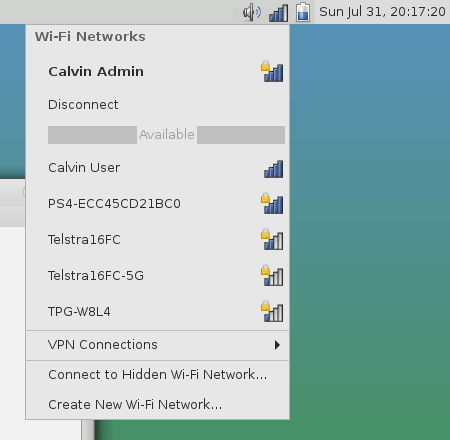
Task: Click the weak signal icon for Telstra16FC-5G
Action: tap(272, 275)
